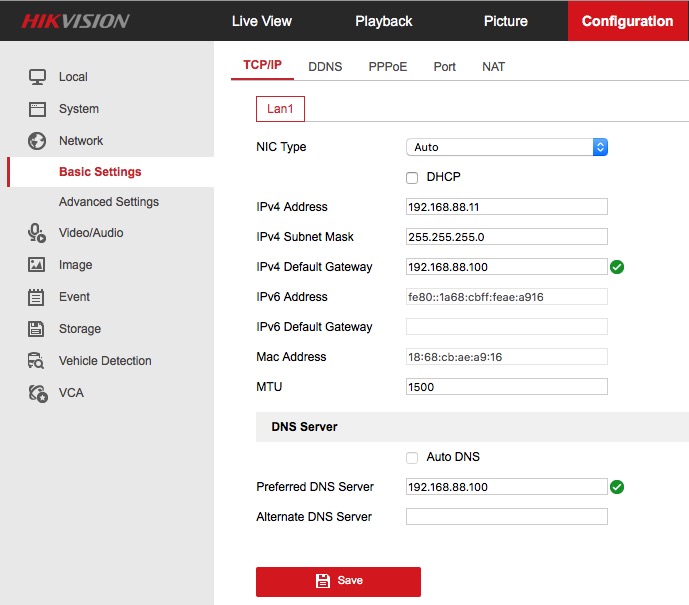Click the VCA icon in sidebar
The width and height of the screenshot is (689, 605).
click(x=37, y=393)
